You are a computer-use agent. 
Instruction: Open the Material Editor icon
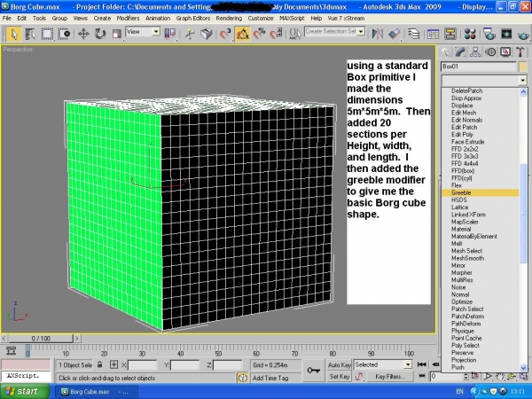[470, 34]
